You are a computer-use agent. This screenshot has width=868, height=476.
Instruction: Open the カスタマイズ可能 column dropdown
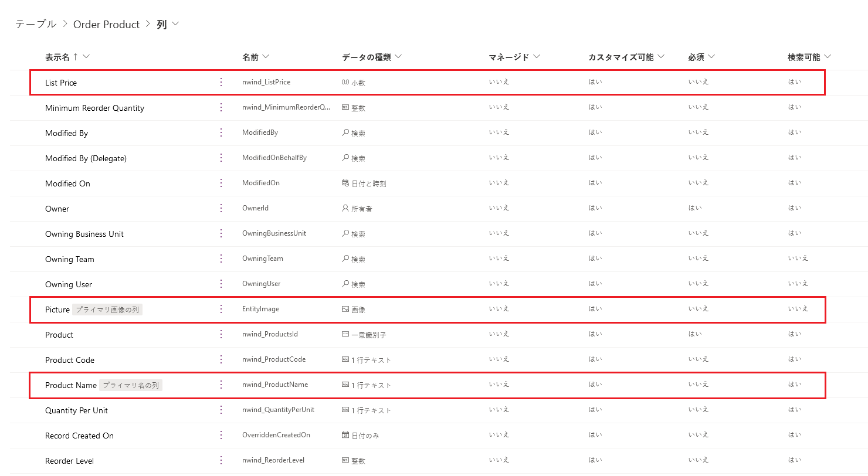click(x=662, y=57)
